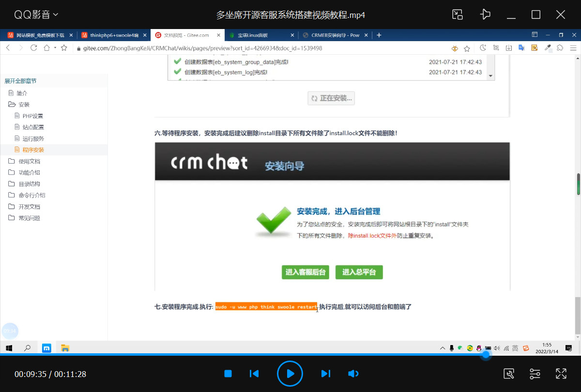Click the bee extension icon in address bar
Viewport: 581px width, 392px height.
(x=455, y=48)
